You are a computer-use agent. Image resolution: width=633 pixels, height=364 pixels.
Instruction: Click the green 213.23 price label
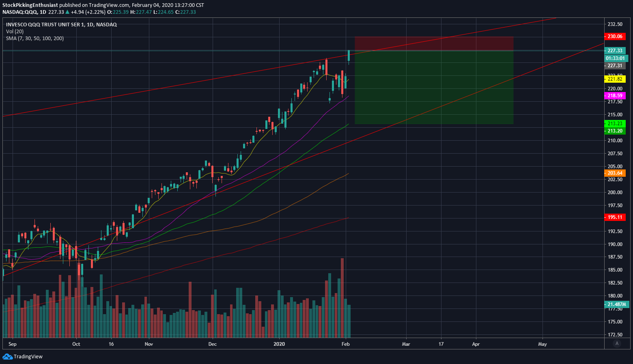[615, 124]
